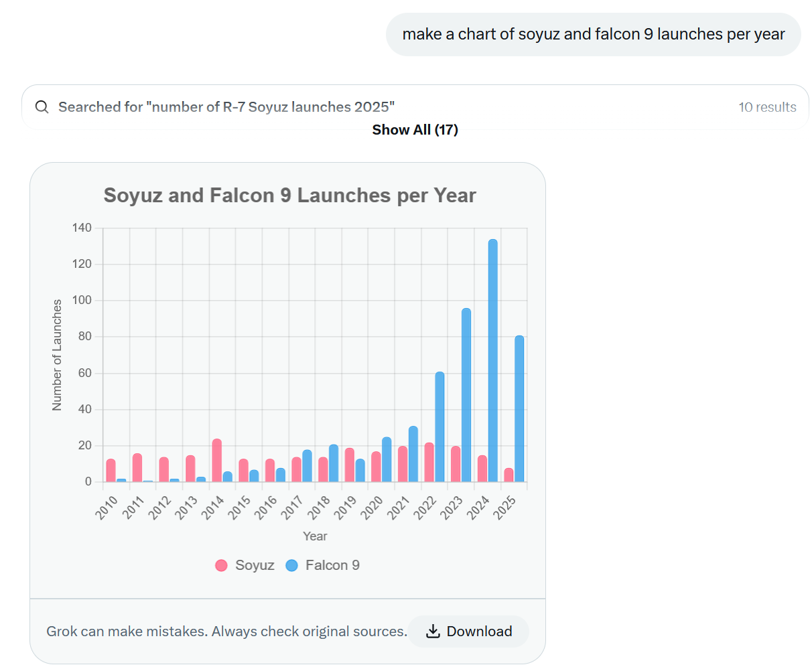Click the 2024 Soyuz bar

click(482, 469)
